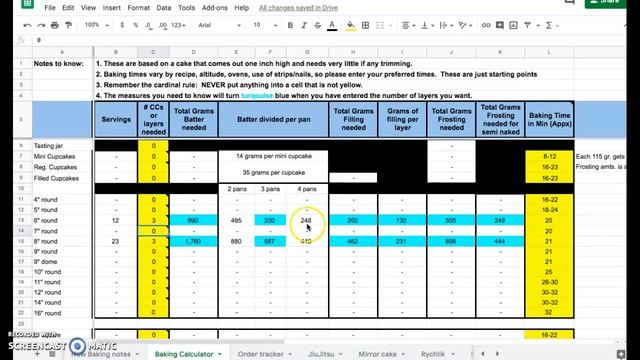Screen dimensions: 640x360
Task: Open the Format menu
Action: coord(138,8)
